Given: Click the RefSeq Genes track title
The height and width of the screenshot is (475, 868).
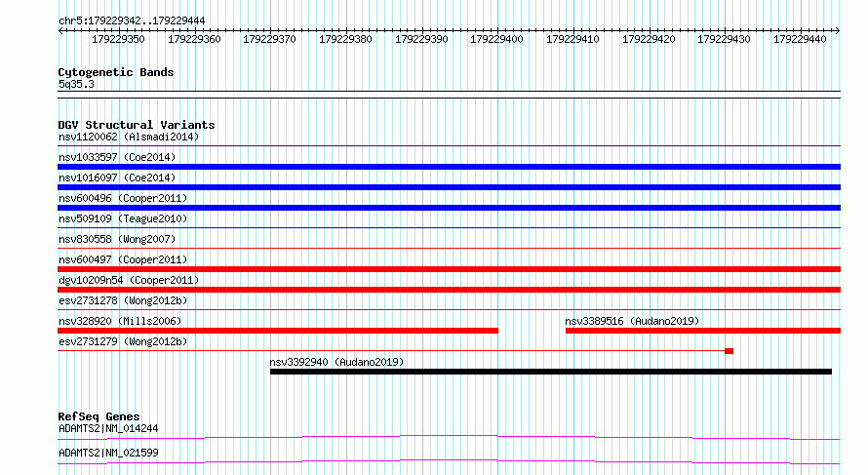Looking at the screenshot, I should pyautogui.click(x=99, y=416).
